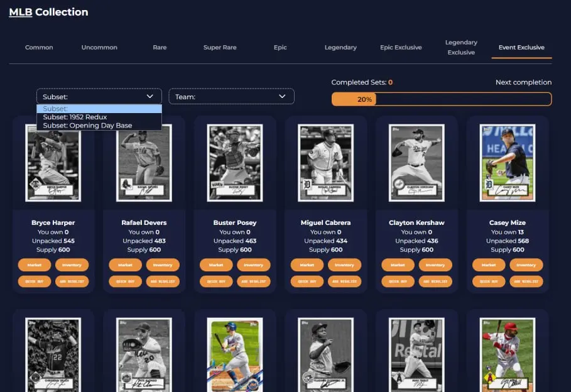Open second-row card with jersey 22

tap(53, 355)
